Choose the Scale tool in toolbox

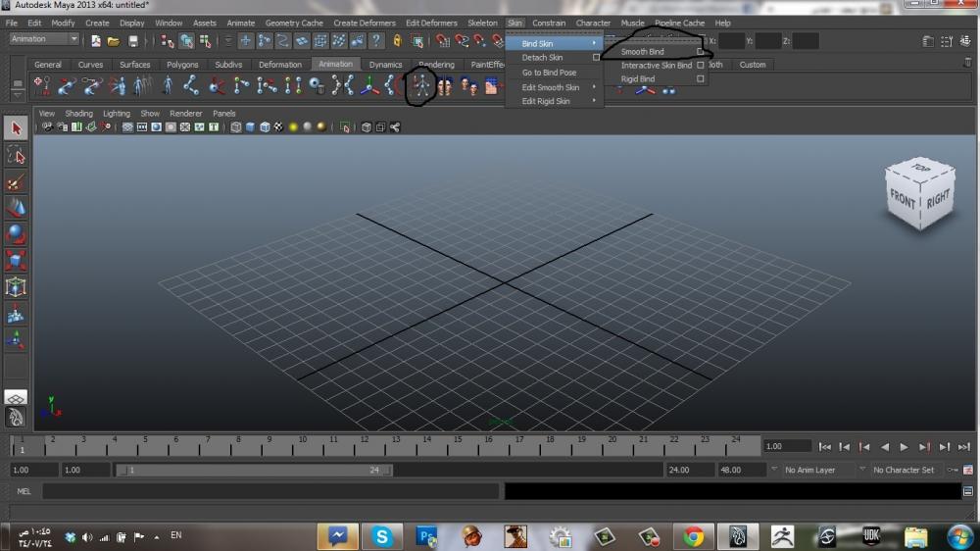coord(16,261)
